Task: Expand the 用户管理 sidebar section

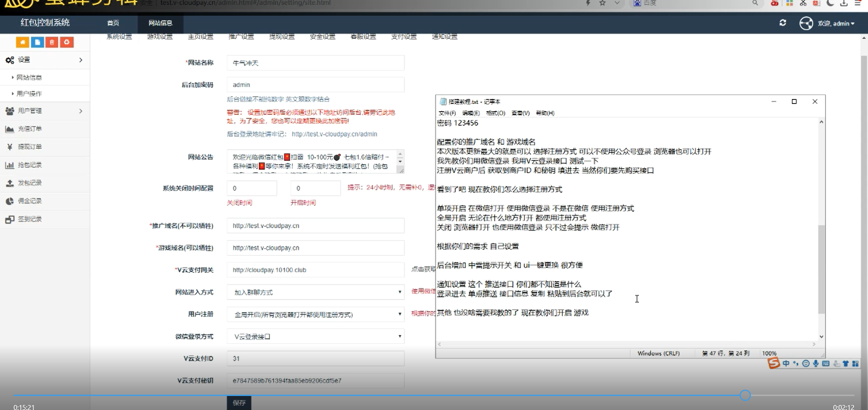Action: [x=45, y=111]
